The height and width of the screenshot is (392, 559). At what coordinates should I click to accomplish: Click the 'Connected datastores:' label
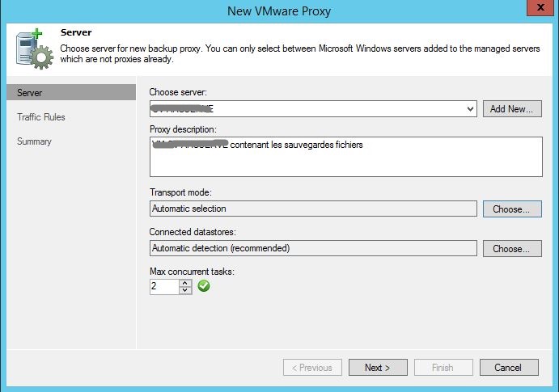point(193,232)
